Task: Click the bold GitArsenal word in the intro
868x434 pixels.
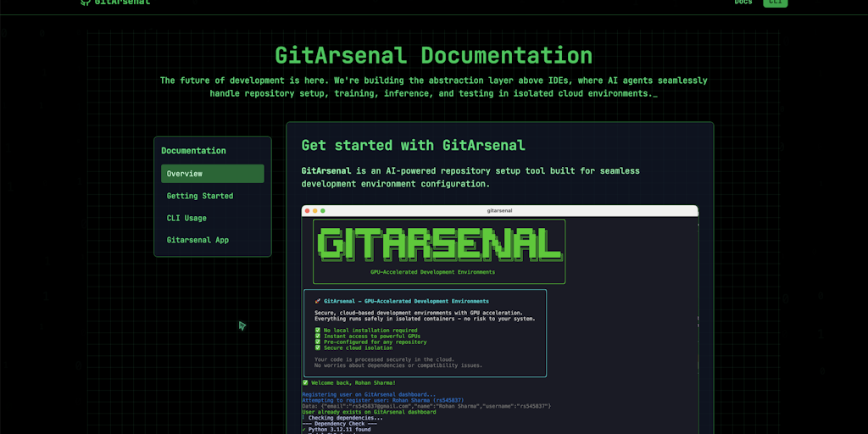Action: tap(326, 171)
